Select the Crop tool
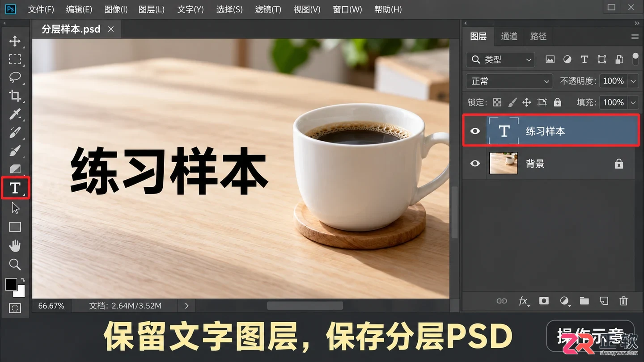Screen dimensions: 644x362 [x=15, y=96]
